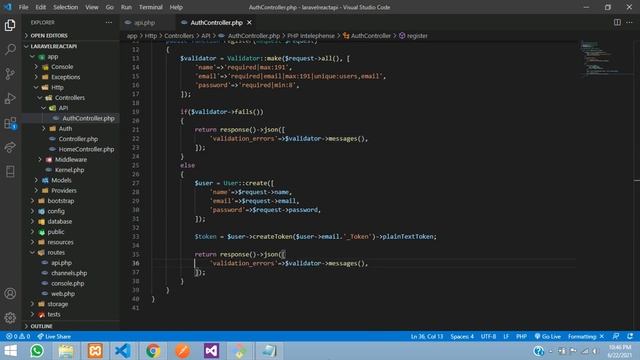Screen dimensions: 640x360
Task: Open Chrome from the taskbar
Action: (153, 351)
